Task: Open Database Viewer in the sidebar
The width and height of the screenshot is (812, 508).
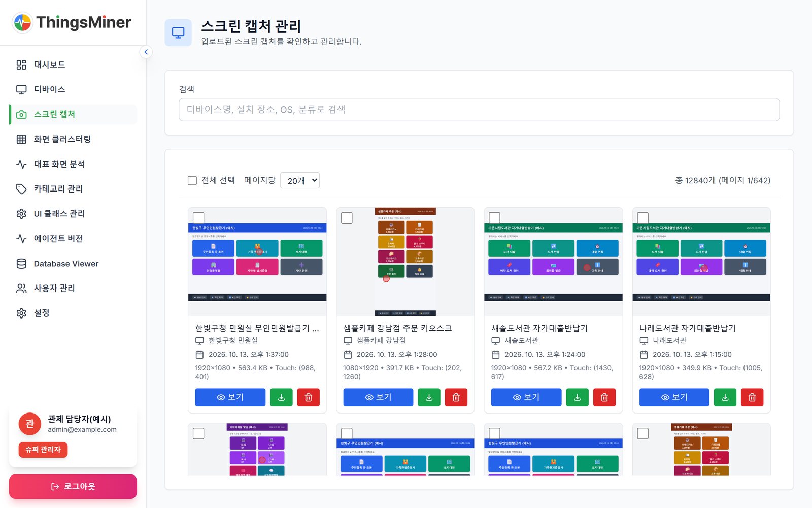Action: (73, 264)
